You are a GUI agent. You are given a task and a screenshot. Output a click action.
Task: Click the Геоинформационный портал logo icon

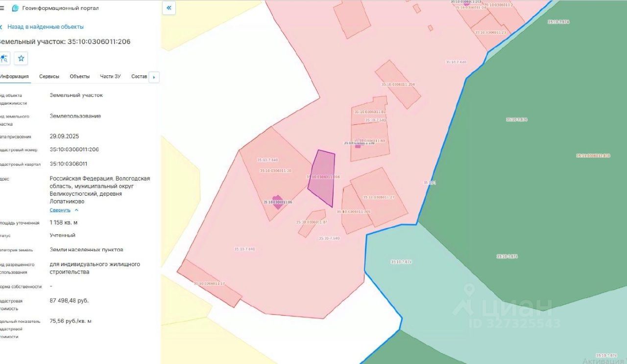point(15,8)
